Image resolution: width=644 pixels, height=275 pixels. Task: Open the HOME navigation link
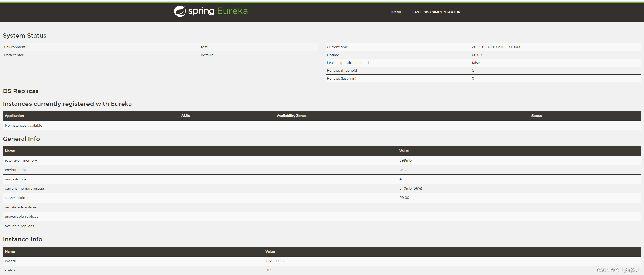(x=396, y=12)
